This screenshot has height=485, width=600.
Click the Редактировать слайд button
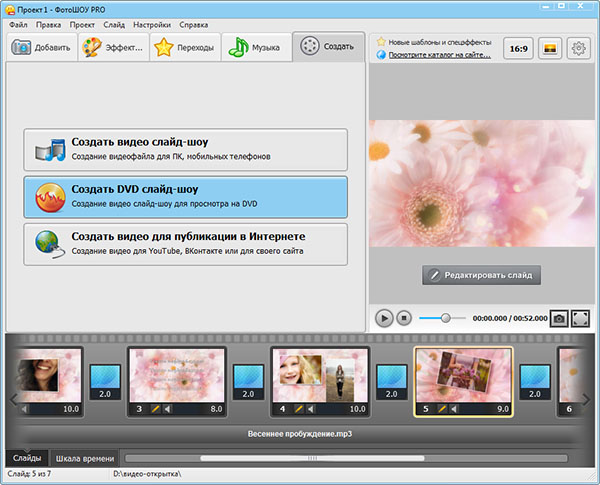point(482,275)
